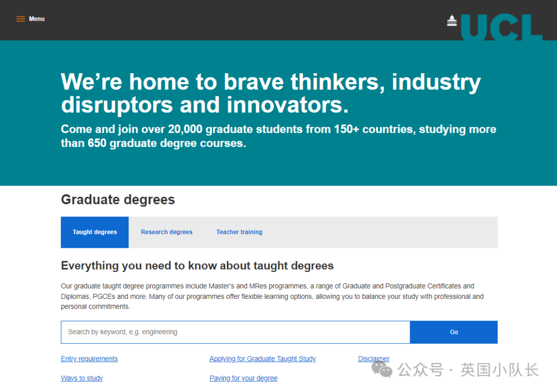
Task: Click 'Everything you need to know about taught degrees'
Action: (197, 266)
